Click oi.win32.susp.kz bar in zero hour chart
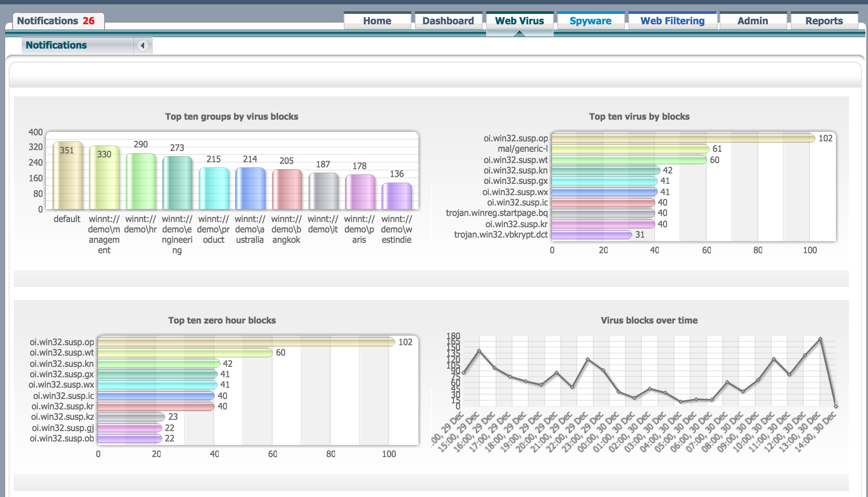 pyautogui.click(x=131, y=417)
